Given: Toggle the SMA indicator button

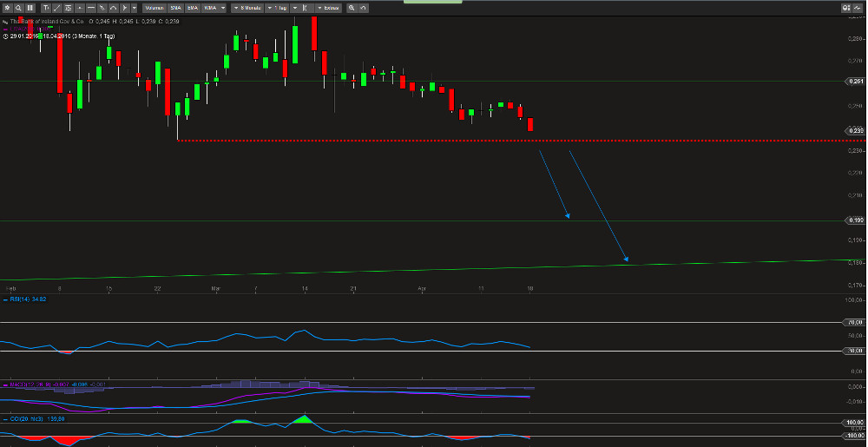Looking at the screenshot, I should click(175, 8).
